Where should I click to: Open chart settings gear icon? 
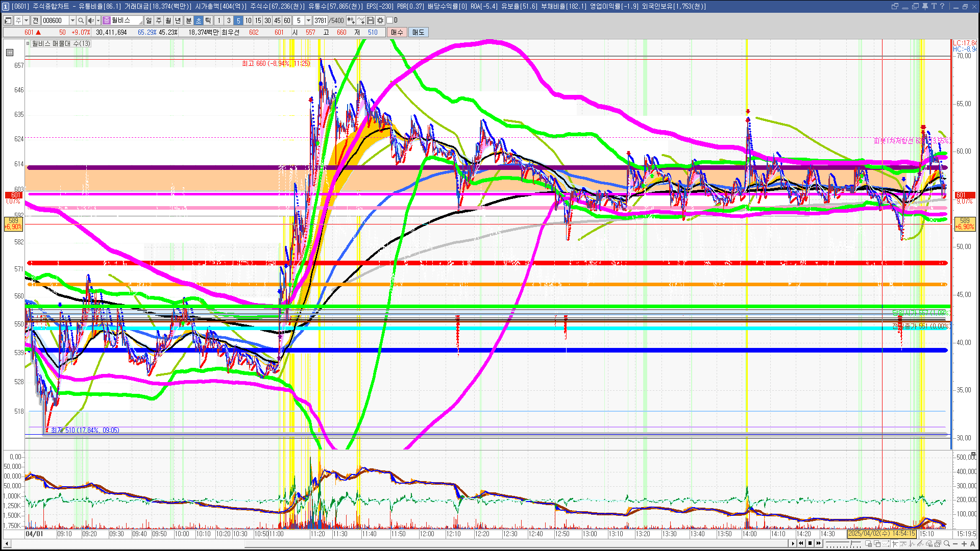pyautogui.click(x=380, y=20)
